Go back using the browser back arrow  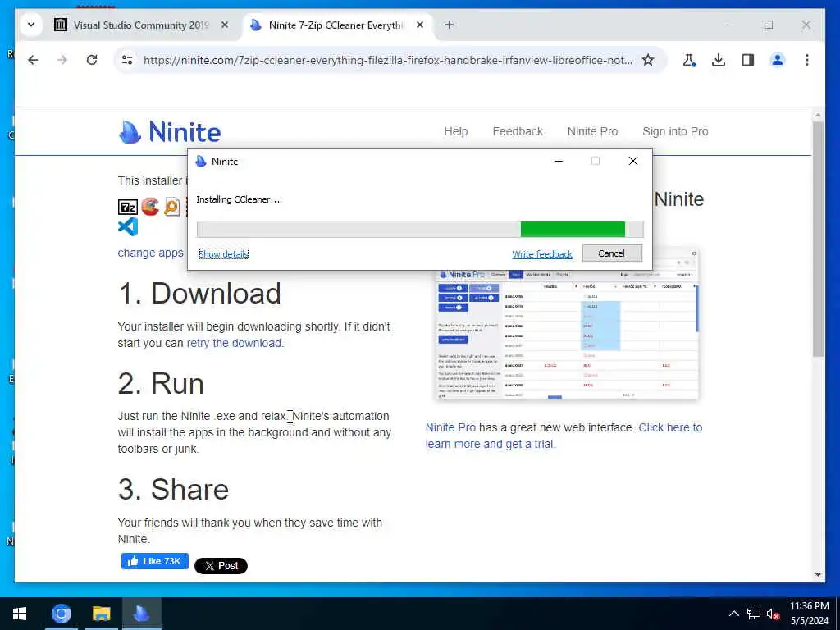pos(33,60)
